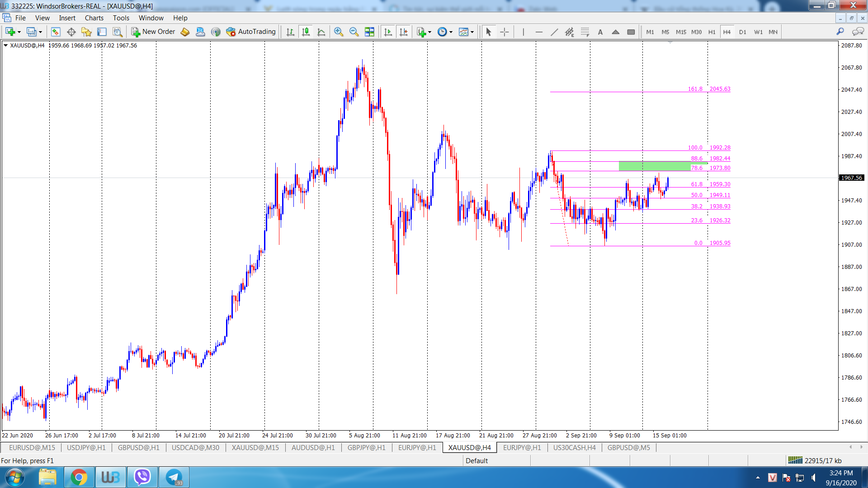Image resolution: width=868 pixels, height=488 pixels.
Task: Switch chart to line chart
Action: tap(321, 32)
